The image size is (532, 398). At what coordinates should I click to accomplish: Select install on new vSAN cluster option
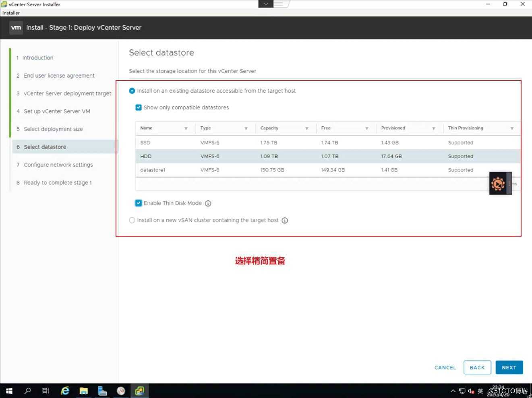pos(132,220)
